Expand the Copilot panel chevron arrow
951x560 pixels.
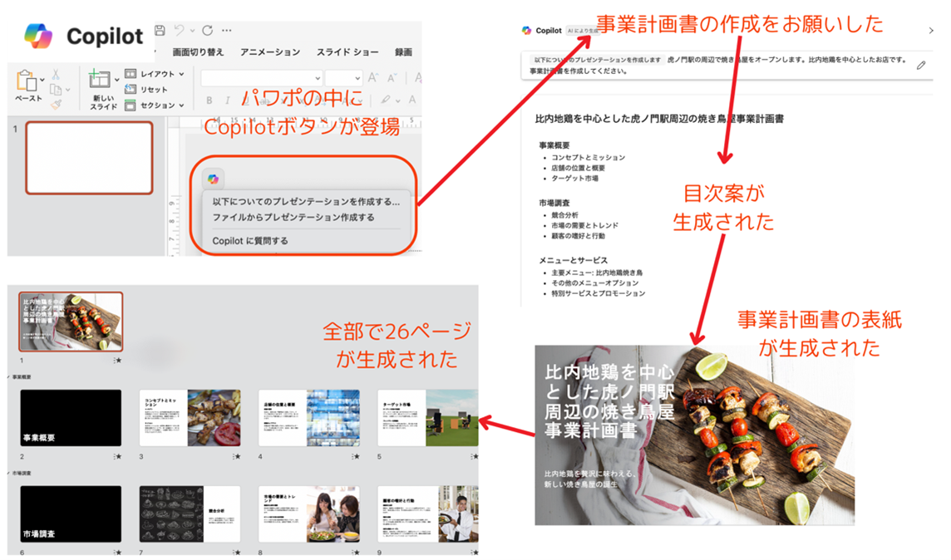coord(930,31)
